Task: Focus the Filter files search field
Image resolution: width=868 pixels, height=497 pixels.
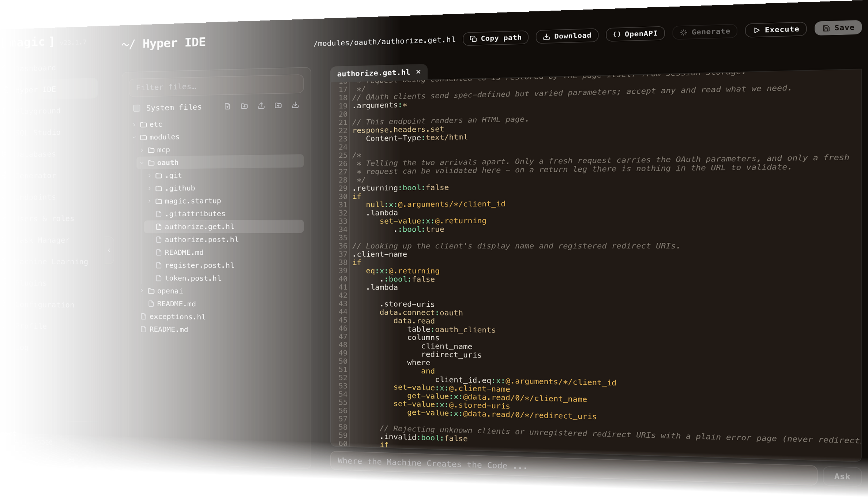Action: click(x=216, y=86)
